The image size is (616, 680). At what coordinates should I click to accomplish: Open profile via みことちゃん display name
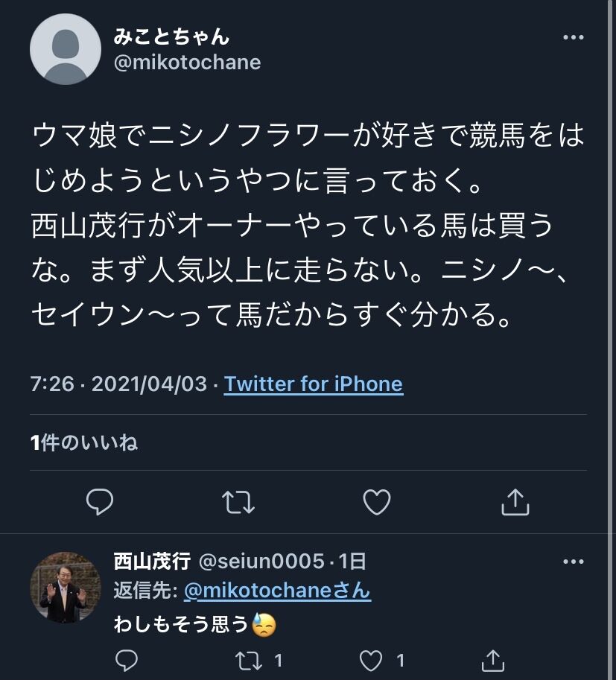(x=171, y=36)
